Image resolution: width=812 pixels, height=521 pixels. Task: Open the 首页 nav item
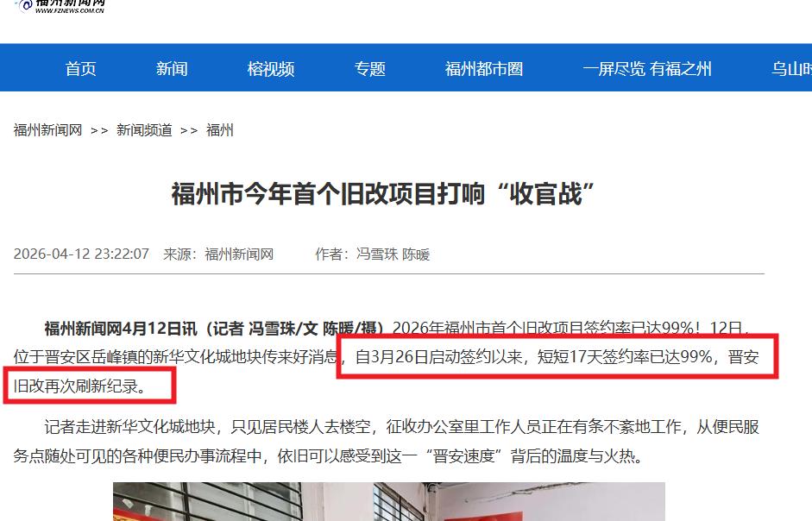[81, 68]
